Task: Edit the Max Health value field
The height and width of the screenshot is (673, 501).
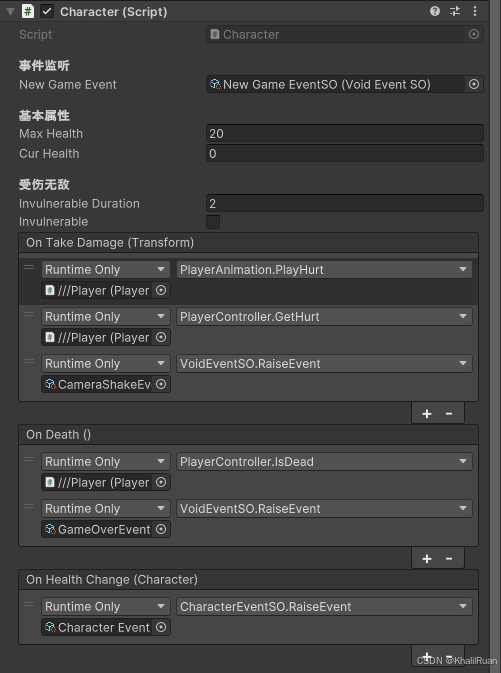Action: [345, 133]
